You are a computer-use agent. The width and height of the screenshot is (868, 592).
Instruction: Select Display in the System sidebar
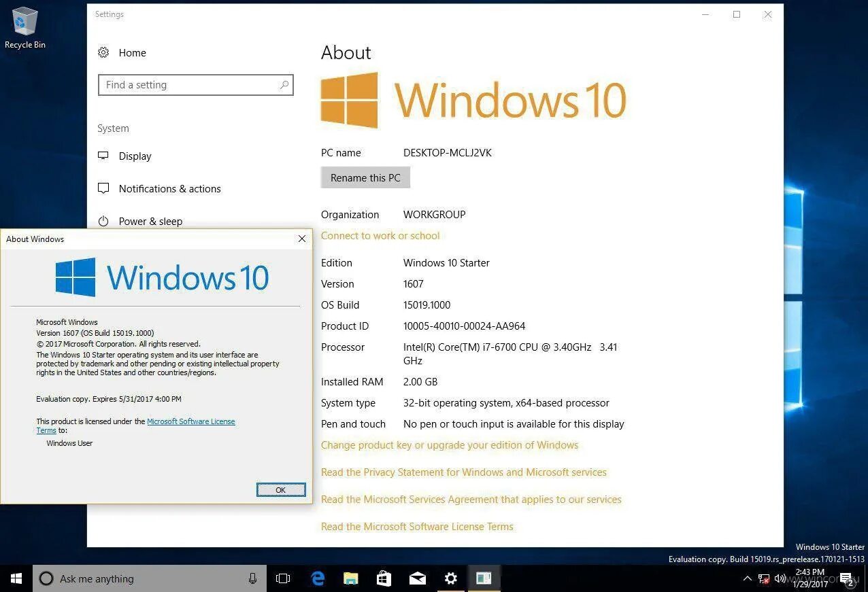[135, 156]
